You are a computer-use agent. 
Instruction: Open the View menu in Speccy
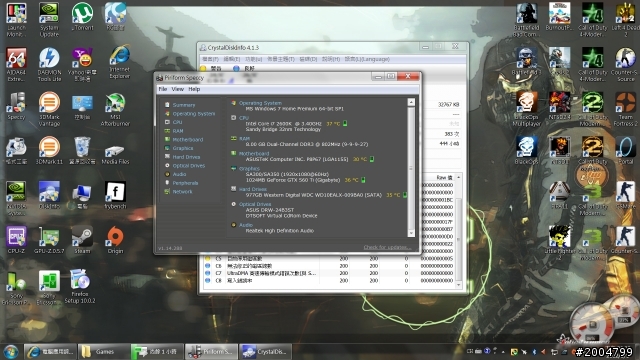[x=178, y=89]
